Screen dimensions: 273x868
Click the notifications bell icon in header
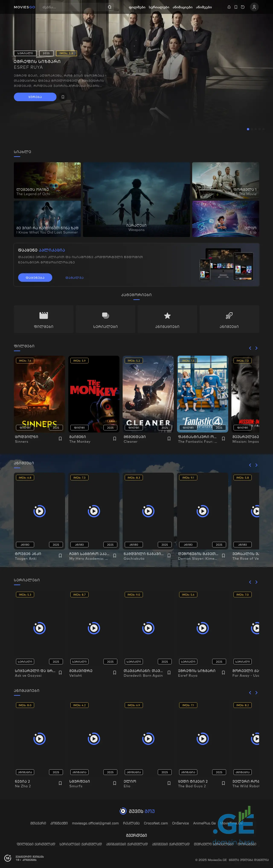tap(229, 7)
